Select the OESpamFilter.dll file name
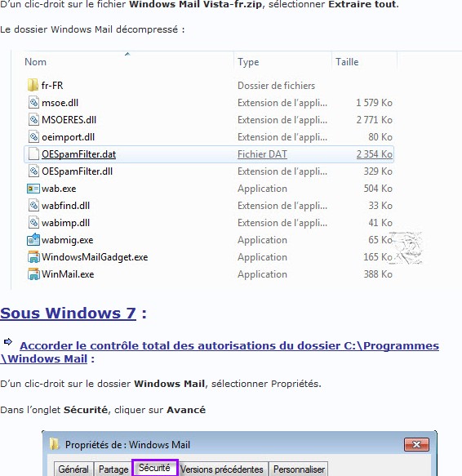Image resolution: width=462 pixels, height=476 pixels. pos(77,171)
